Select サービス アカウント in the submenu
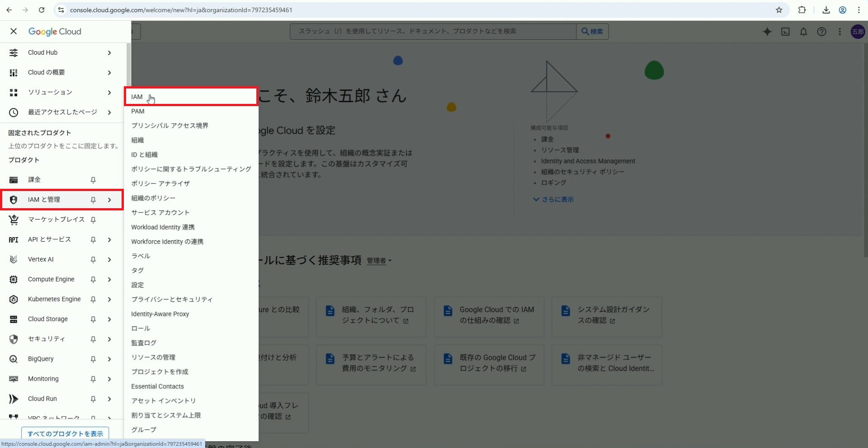Image resolution: width=868 pixels, height=448 pixels. coord(160,213)
